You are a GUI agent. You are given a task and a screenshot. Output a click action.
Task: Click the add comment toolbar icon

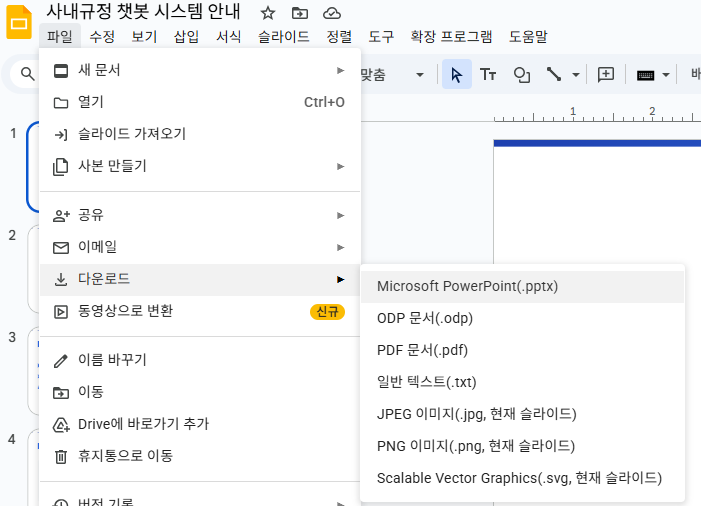click(x=606, y=74)
